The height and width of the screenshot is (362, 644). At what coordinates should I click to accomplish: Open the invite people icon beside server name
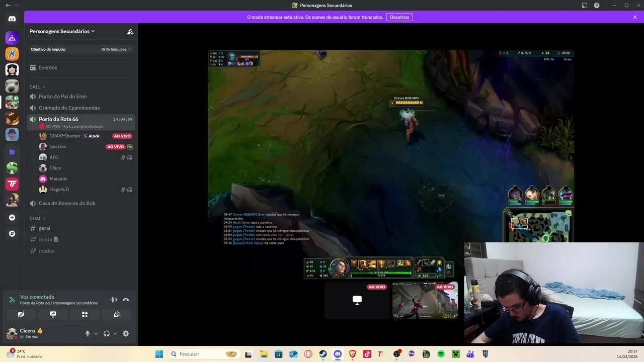[130, 31]
